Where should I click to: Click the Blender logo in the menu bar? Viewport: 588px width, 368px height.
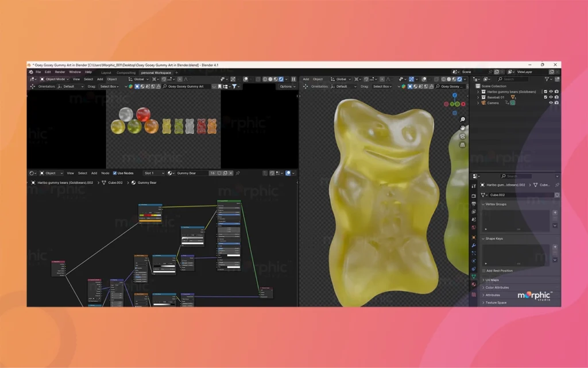point(31,72)
